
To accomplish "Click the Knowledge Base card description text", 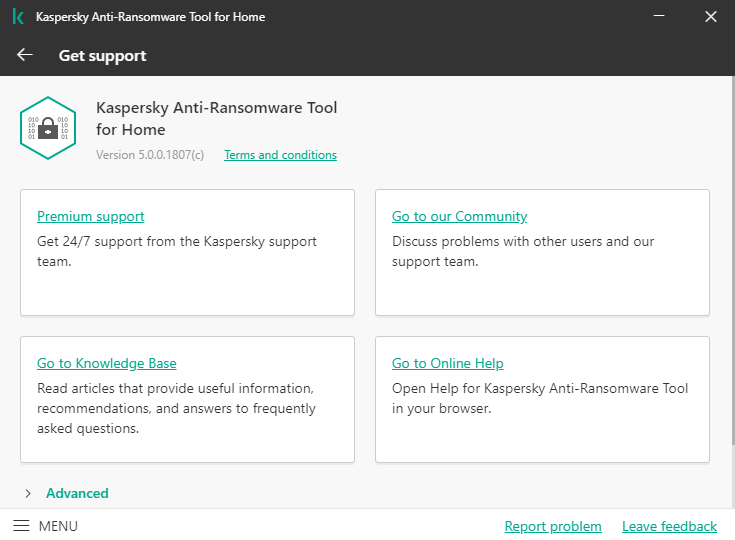I will (x=176, y=408).
